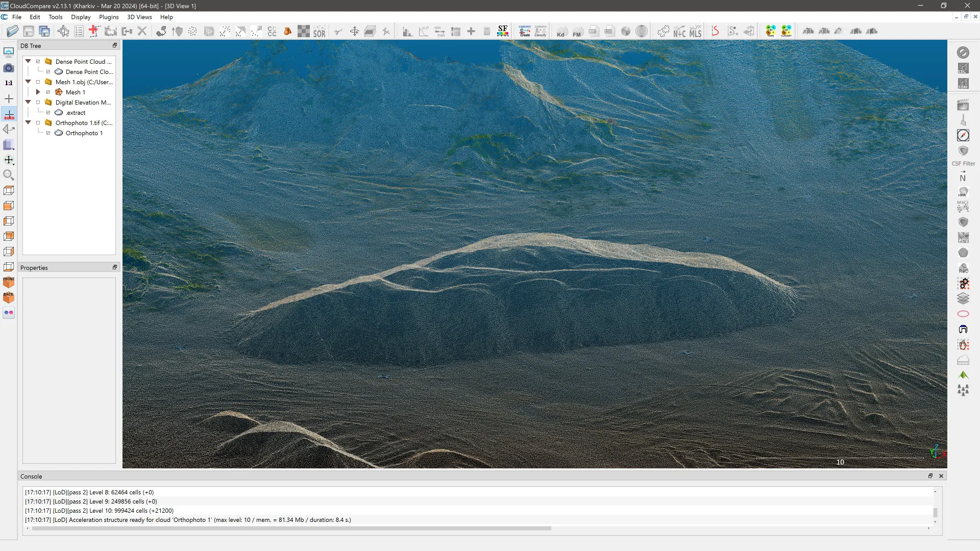This screenshot has height=551, width=980.
Task: Expand the Mesh 1 tree item
Action: tap(38, 92)
